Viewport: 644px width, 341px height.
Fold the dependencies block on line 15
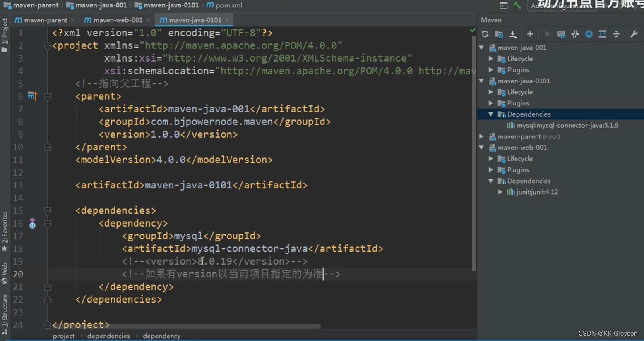pos(48,211)
